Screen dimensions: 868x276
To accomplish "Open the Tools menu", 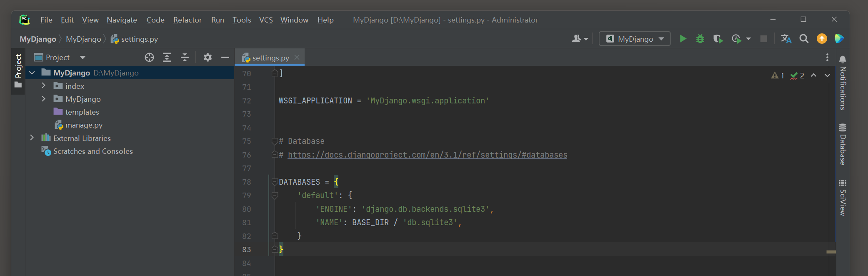I will tap(242, 20).
